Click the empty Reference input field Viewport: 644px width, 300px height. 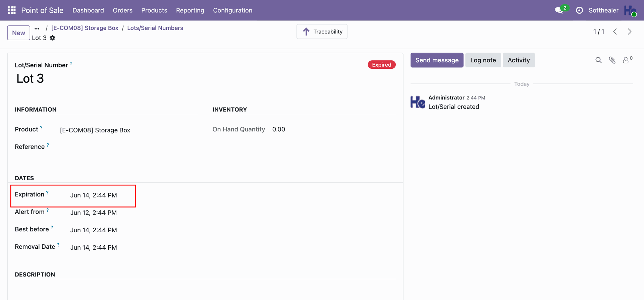pos(129,147)
